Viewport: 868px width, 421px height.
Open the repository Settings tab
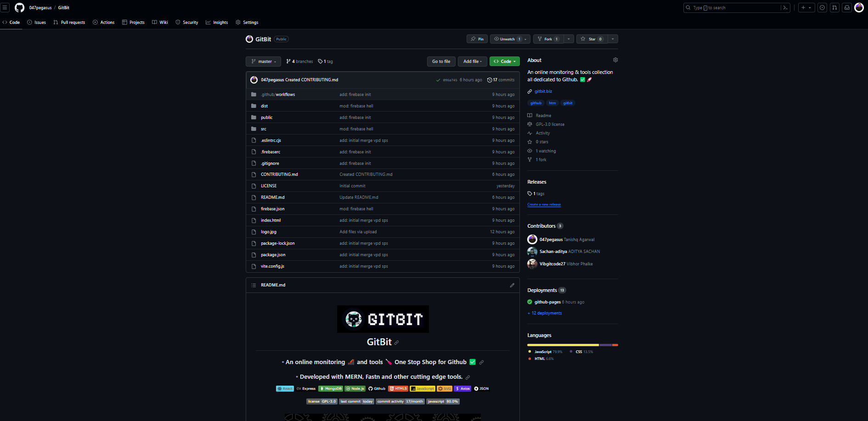coord(247,22)
